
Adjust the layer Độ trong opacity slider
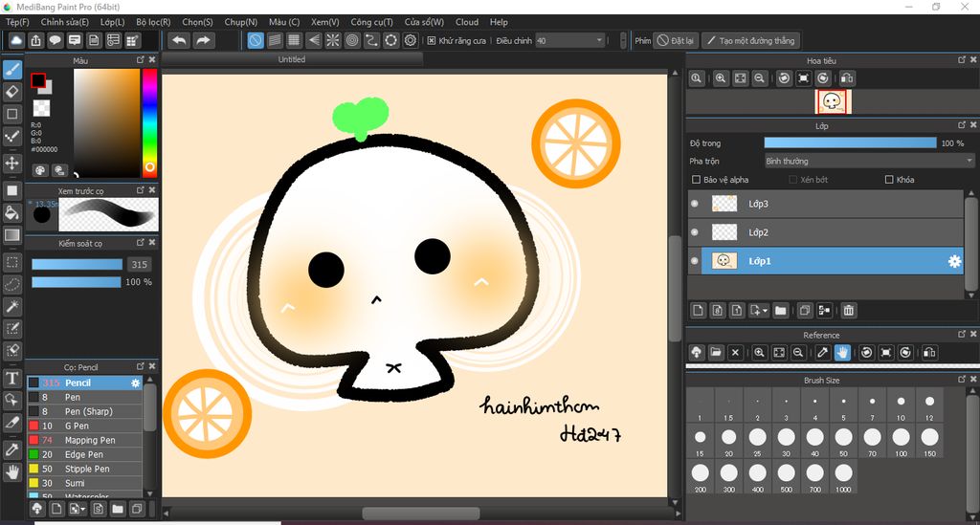850,142
